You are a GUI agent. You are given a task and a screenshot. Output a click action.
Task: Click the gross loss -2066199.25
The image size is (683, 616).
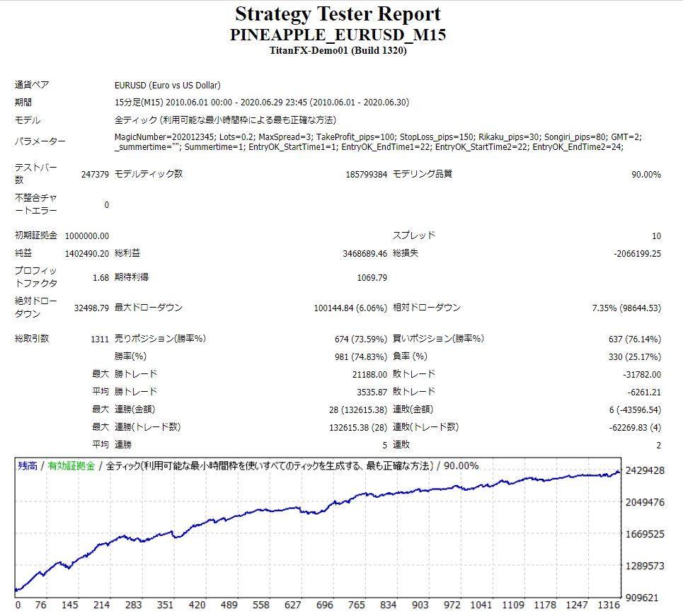click(x=637, y=253)
